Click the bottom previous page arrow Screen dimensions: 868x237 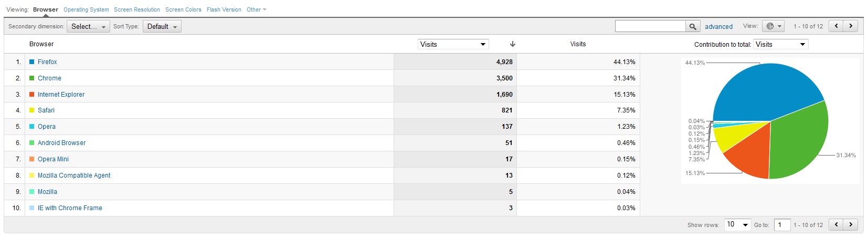click(836, 224)
